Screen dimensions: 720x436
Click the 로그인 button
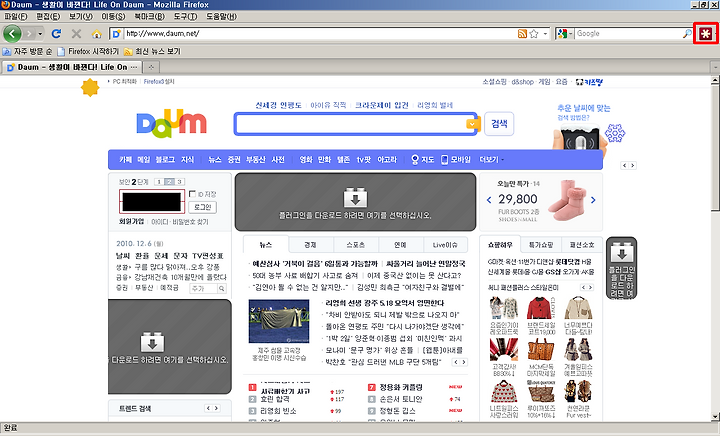point(202,207)
